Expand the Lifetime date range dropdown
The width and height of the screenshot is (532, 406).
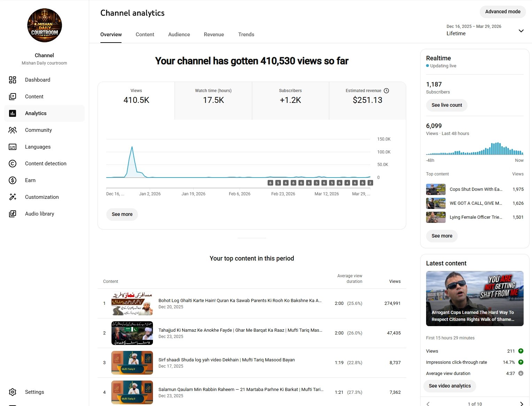[521, 31]
